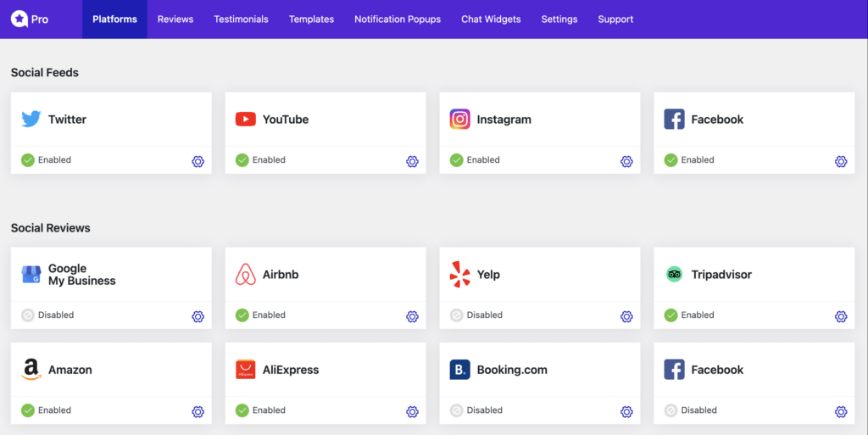868x435 pixels.
Task: Click the Instagram card title
Action: (x=504, y=120)
